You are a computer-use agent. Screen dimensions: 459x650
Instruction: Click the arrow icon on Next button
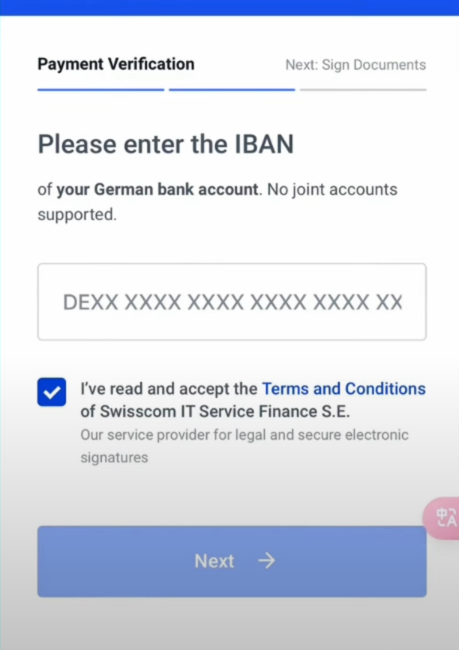pos(266,561)
